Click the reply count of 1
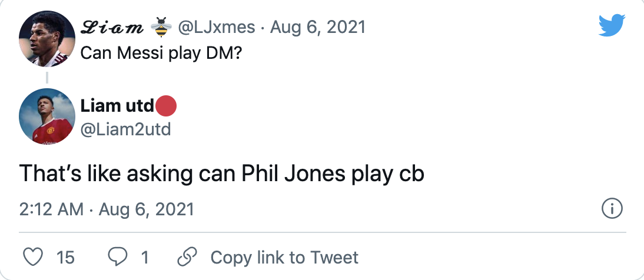644x280 pixels. 145,258
